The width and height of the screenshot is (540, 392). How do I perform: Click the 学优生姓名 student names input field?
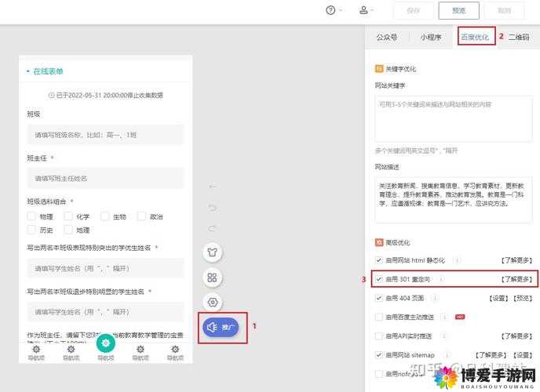click(x=105, y=268)
